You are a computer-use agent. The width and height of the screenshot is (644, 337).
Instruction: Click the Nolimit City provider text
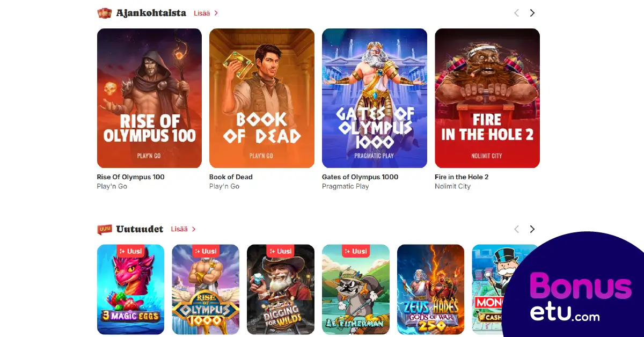(x=452, y=186)
